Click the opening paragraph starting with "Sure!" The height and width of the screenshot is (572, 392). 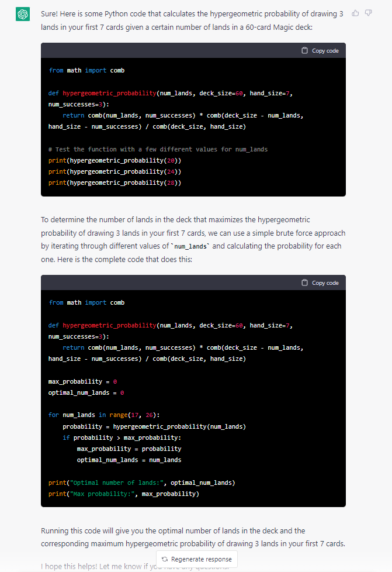tap(192, 20)
